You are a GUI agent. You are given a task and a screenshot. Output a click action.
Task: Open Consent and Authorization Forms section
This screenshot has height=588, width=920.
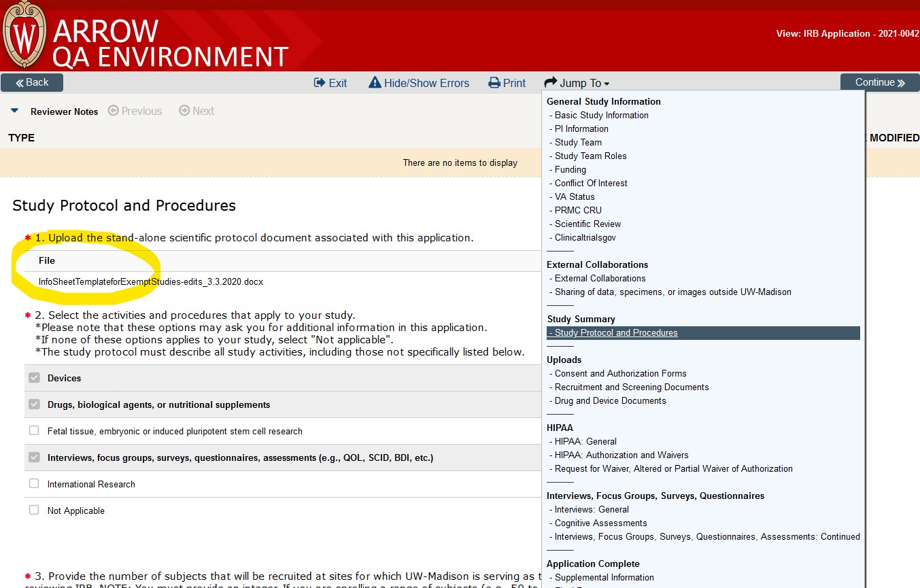(x=618, y=373)
